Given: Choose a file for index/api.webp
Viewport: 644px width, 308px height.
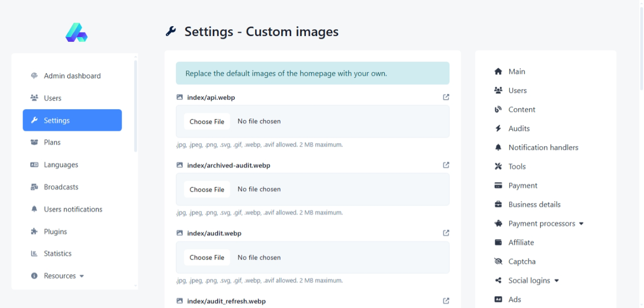Looking at the screenshot, I should pyautogui.click(x=207, y=122).
